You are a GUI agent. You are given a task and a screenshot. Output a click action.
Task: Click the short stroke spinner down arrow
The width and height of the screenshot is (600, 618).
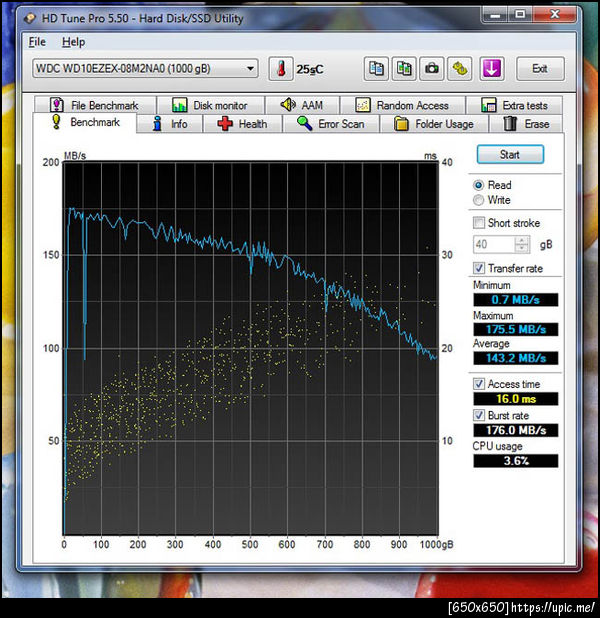(522, 249)
